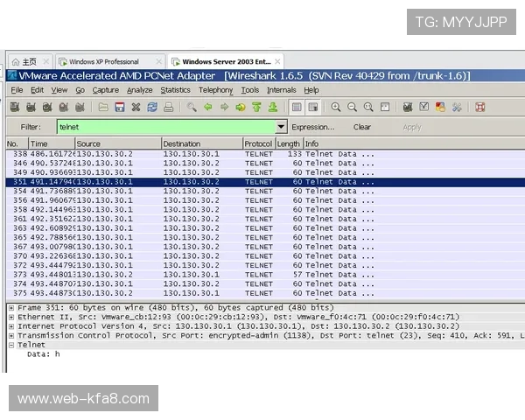Expand the Frame 351 tree node

tap(10, 308)
